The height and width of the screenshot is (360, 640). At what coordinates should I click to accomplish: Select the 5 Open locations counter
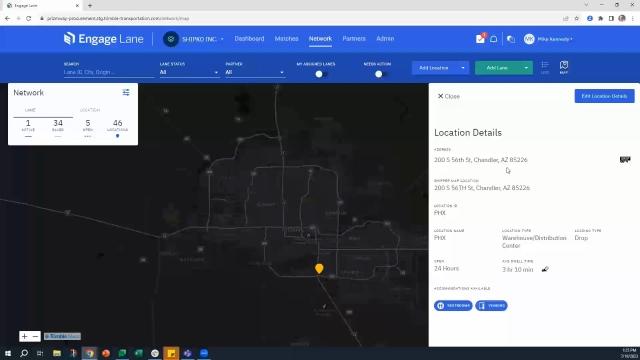[88, 126]
